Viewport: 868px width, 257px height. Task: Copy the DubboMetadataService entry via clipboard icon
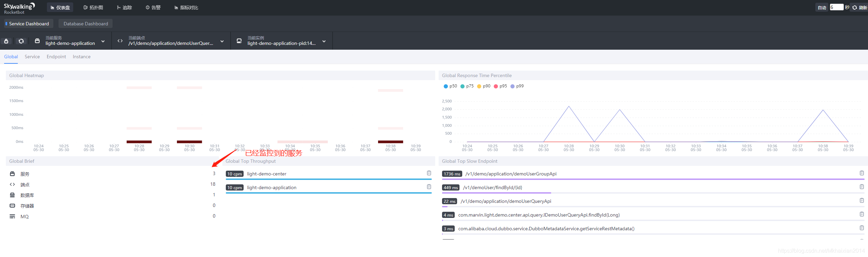862,228
